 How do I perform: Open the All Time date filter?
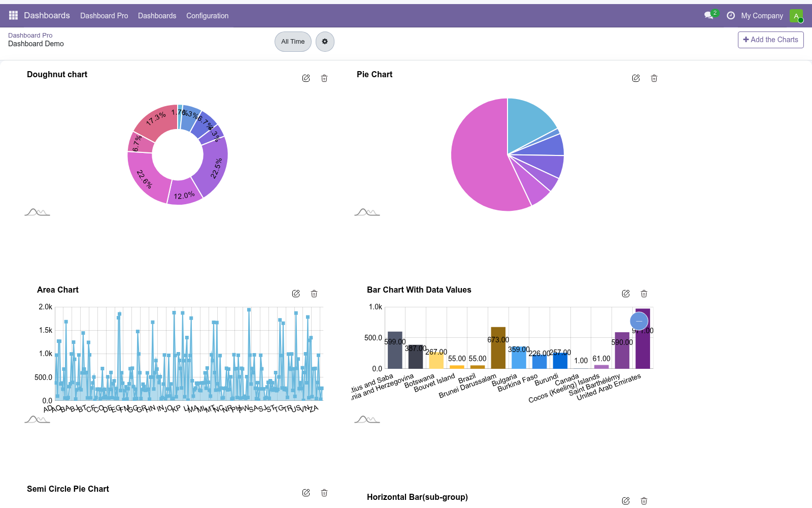point(293,42)
